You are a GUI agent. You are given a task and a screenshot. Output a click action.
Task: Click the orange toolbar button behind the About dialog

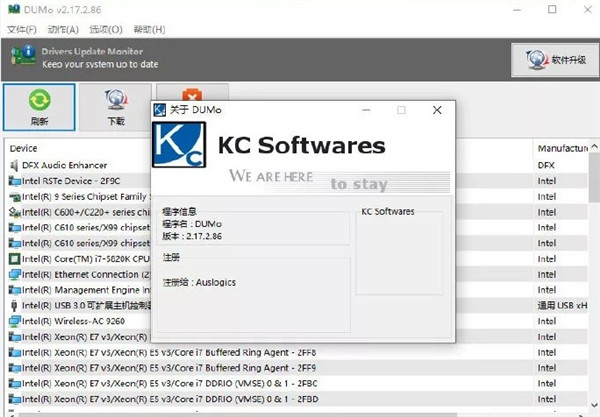[192, 93]
